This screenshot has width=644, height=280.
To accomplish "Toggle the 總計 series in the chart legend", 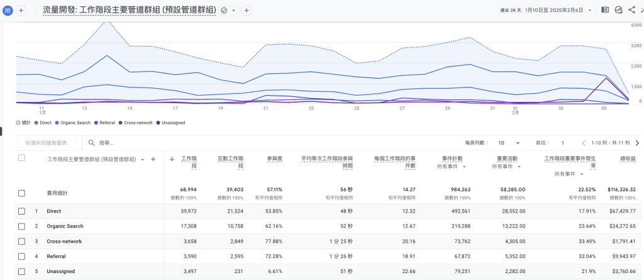I will point(25,123).
